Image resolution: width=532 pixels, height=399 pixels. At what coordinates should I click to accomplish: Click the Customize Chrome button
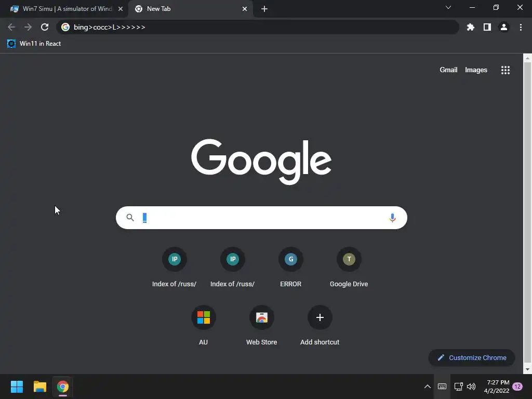point(472,357)
